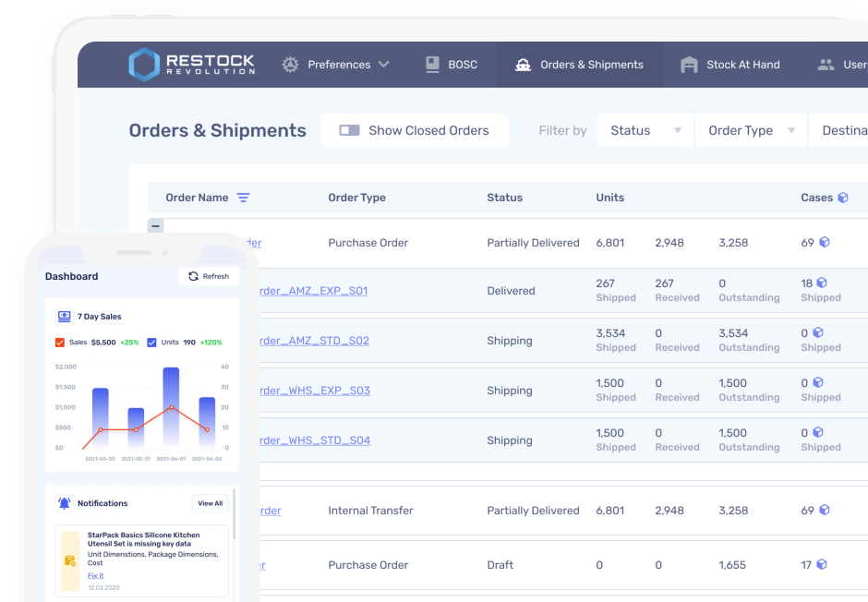This screenshot has height=602, width=868.
Task: Open the Order Type filter dropdown
Action: point(751,130)
